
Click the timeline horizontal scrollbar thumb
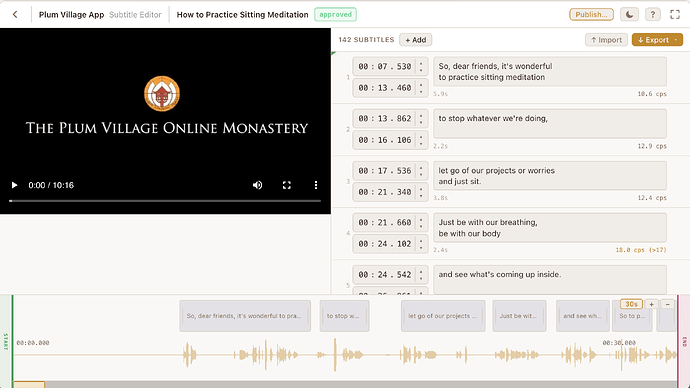pyautogui.click(x=29, y=385)
